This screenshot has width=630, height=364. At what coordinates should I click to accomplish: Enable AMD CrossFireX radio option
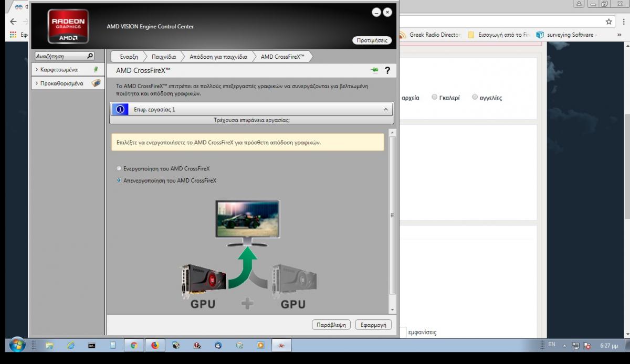[119, 169]
